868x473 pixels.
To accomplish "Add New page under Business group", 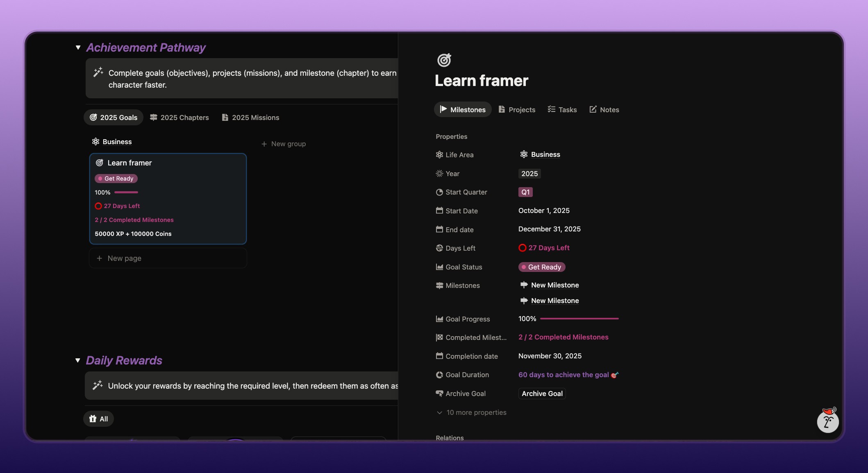I will pos(124,258).
